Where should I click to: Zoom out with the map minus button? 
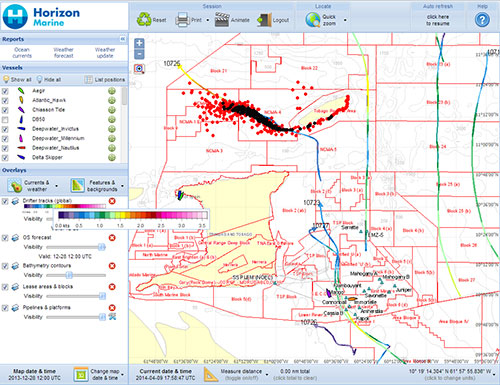click(x=139, y=54)
